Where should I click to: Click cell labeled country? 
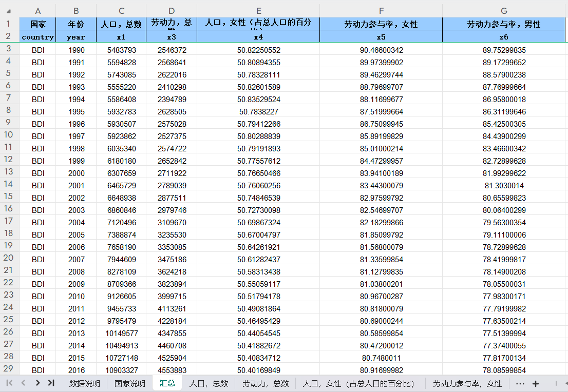point(37,36)
